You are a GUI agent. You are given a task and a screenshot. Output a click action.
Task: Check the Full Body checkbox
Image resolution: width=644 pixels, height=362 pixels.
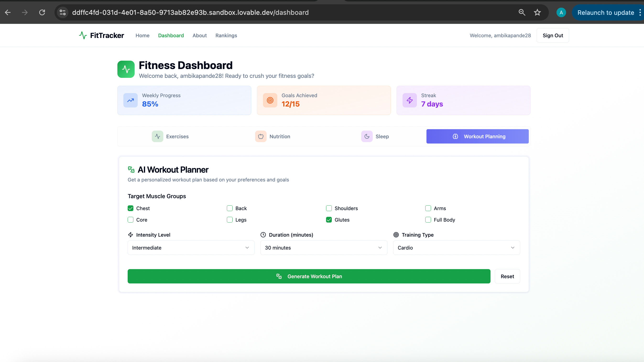(428, 220)
